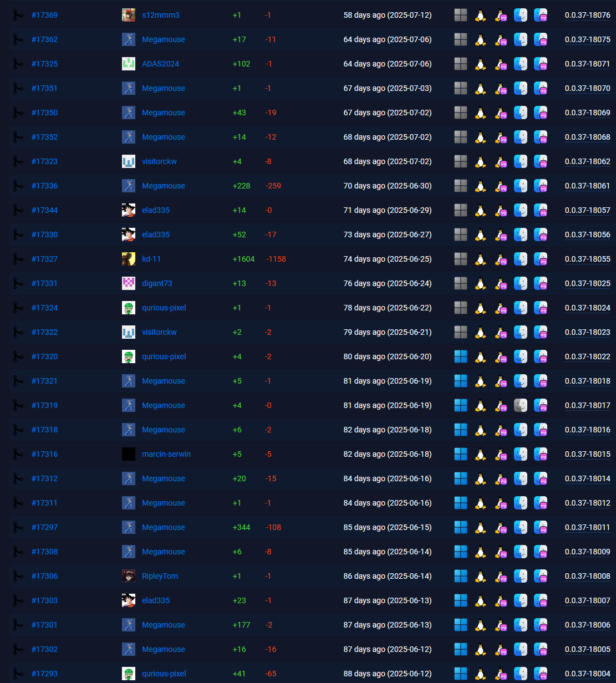
Task: Open pull request #17316
Action: click(x=44, y=454)
